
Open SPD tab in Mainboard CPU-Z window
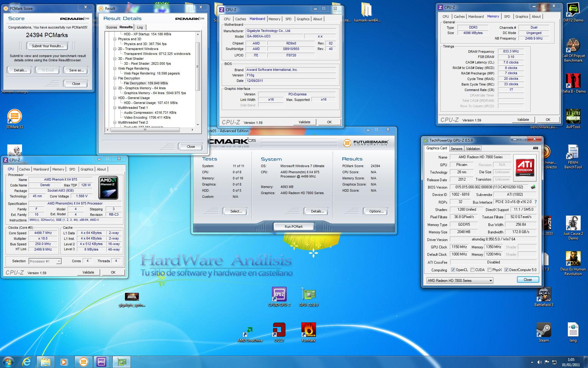(288, 19)
